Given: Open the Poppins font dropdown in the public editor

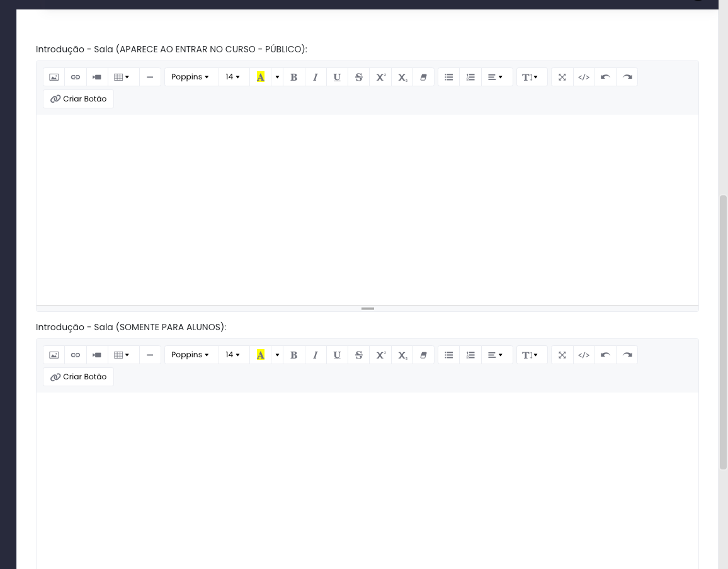Looking at the screenshot, I should click(x=190, y=77).
